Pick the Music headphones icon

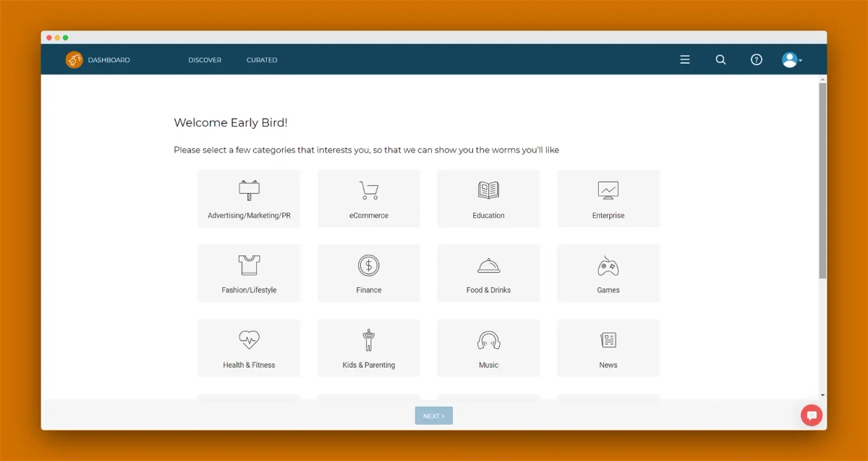tap(488, 340)
